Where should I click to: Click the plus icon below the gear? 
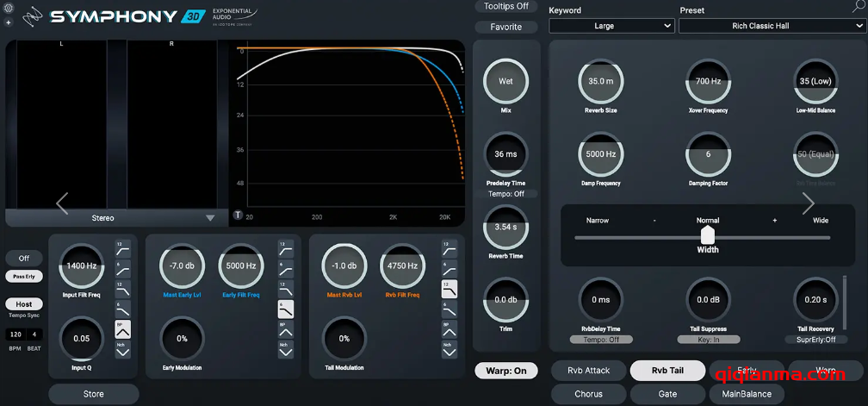[9, 22]
